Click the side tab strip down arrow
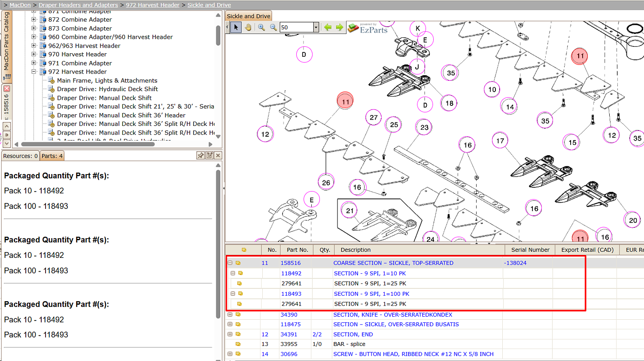The image size is (644, 361). 6,143
